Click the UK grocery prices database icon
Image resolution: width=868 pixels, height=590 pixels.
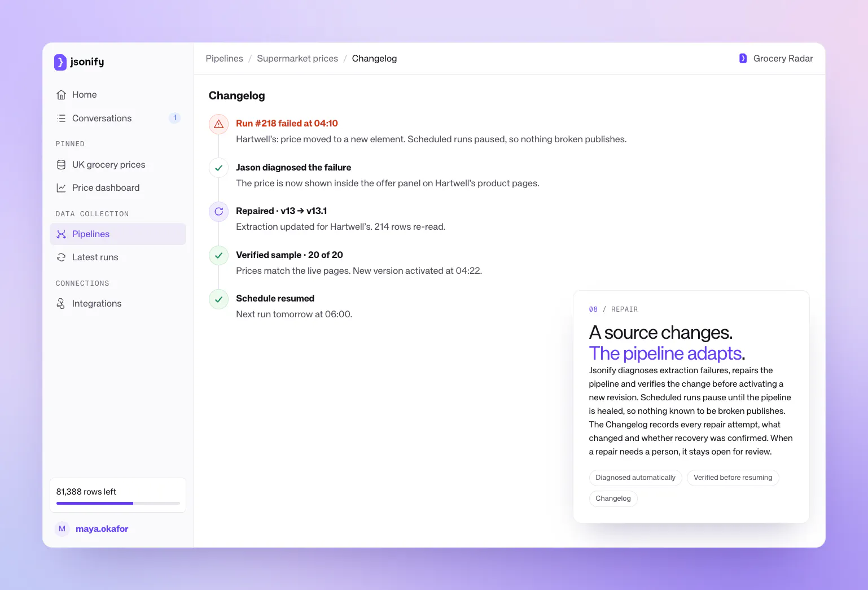62,165
